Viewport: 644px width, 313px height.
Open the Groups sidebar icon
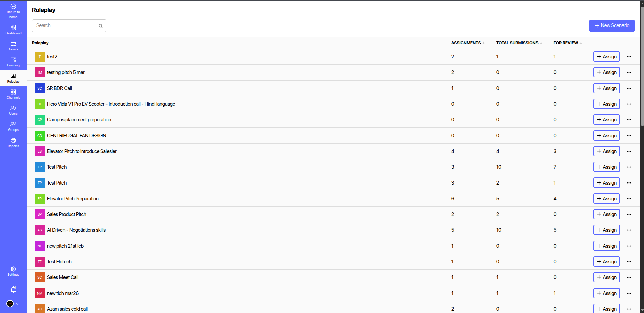pyautogui.click(x=13, y=124)
